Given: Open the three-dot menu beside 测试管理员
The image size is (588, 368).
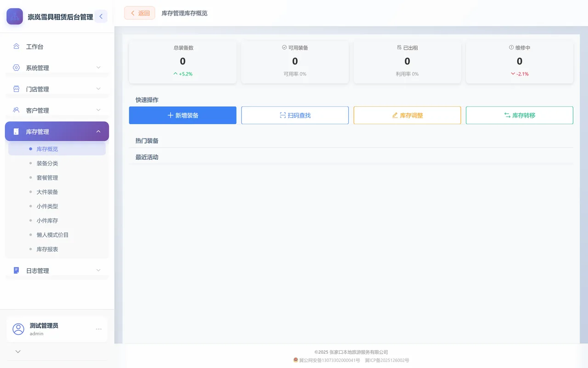Looking at the screenshot, I should (99, 329).
